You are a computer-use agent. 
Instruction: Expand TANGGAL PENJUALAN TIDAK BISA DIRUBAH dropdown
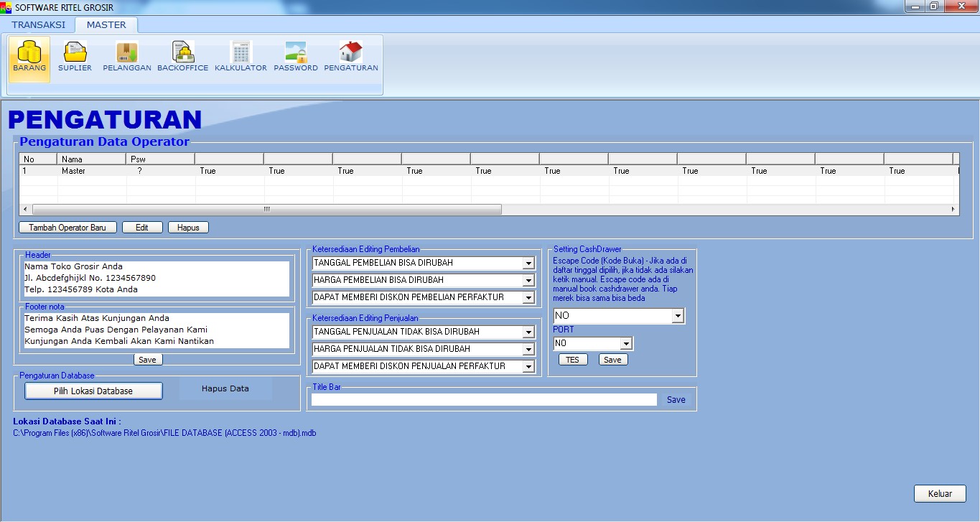(x=528, y=332)
